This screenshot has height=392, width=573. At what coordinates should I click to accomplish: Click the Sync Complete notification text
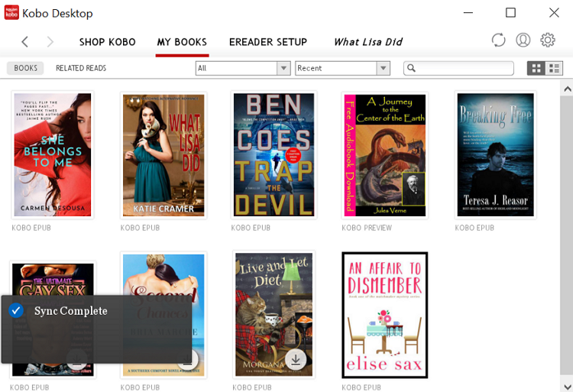click(x=70, y=311)
